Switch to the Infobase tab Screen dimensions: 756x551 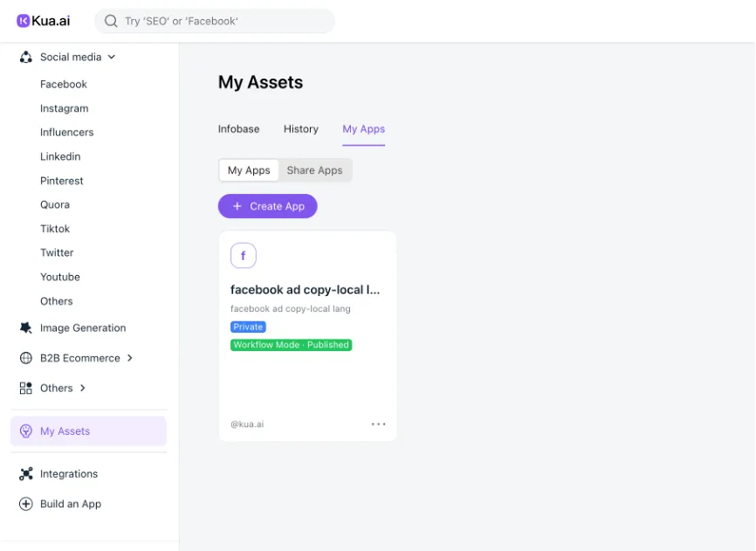tap(238, 129)
